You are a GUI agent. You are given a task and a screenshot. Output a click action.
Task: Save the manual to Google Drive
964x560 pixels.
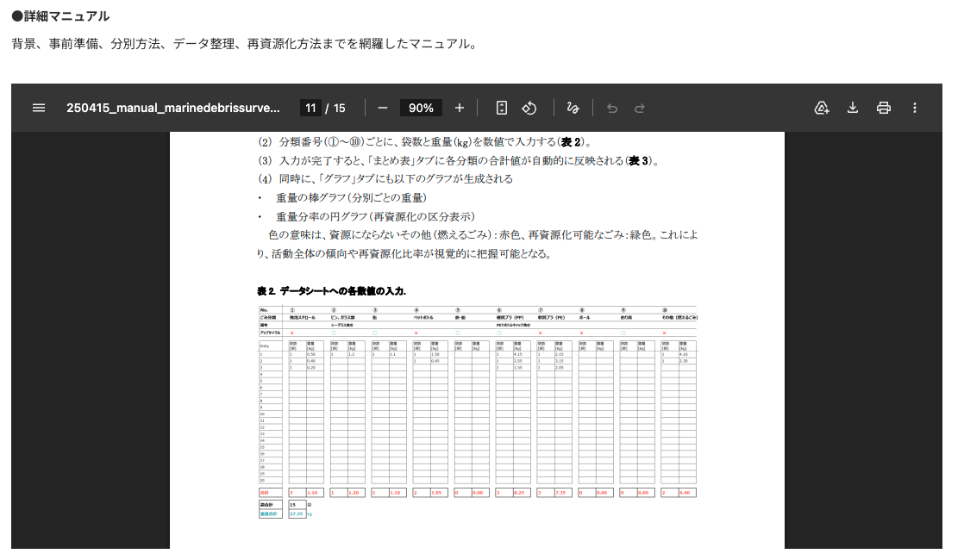click(x=820, y=108)
